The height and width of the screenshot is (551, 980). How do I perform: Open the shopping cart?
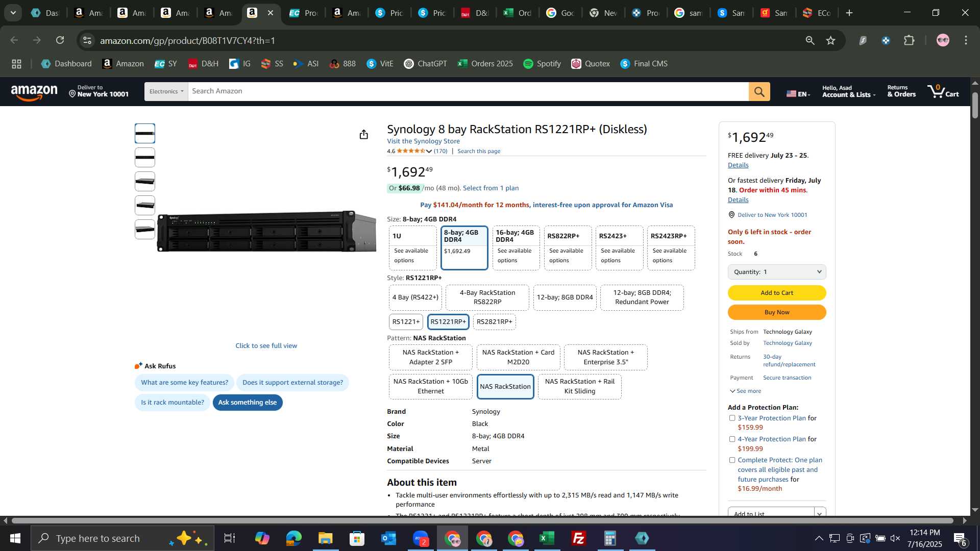(943, 92)
